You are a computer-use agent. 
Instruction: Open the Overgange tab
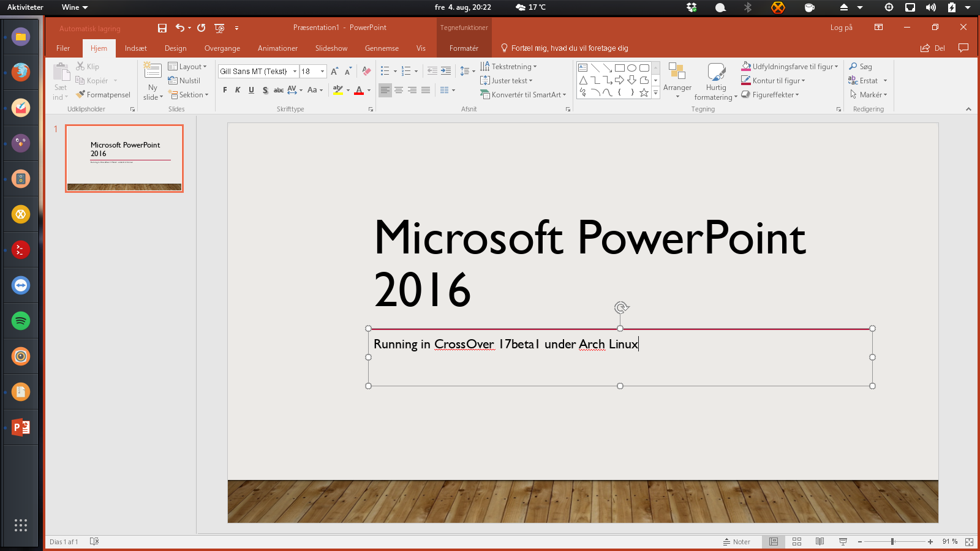coord(222,48)
